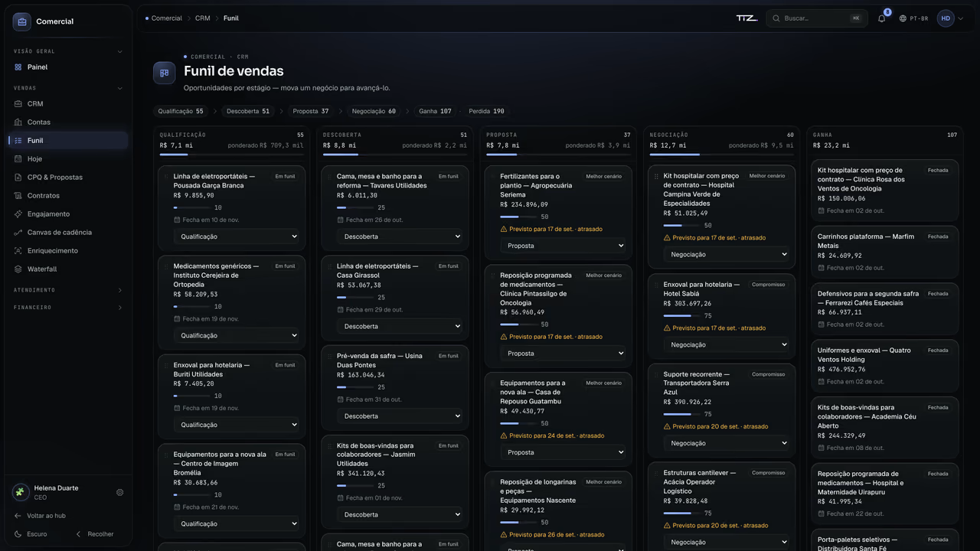
Task: Open Proposta dropdown on Agropecuária Seriema card
Action: click(x=563, y=246)
